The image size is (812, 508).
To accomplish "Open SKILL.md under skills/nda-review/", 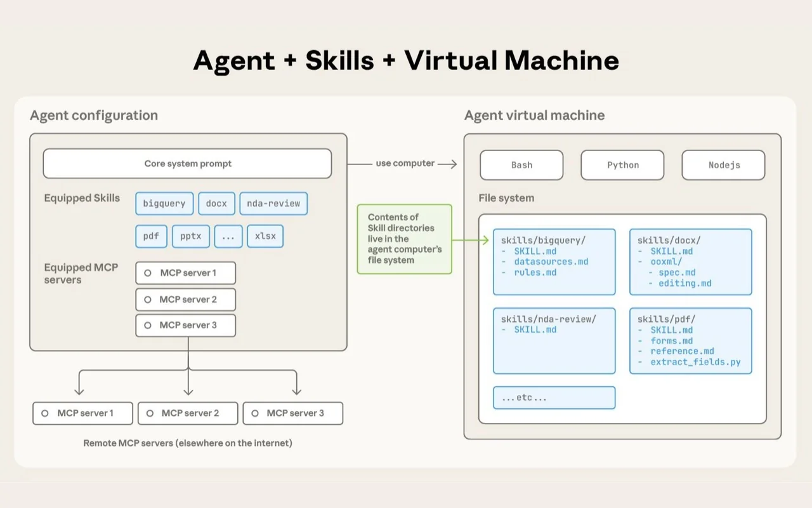I will [535, 330].
